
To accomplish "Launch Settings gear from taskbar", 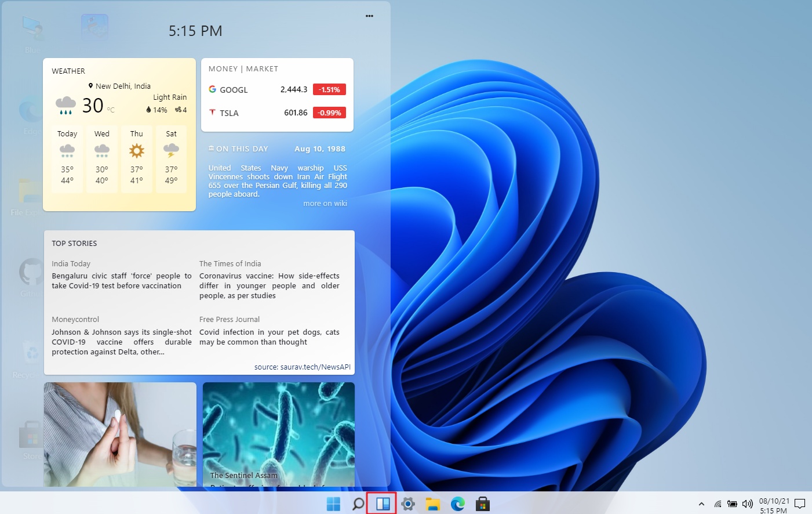I will click(408, 504).
